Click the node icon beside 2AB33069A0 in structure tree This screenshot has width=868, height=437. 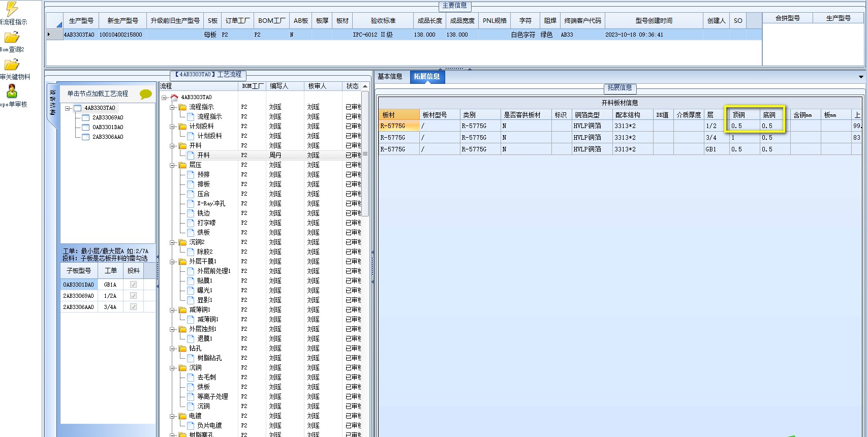click(86, 117)
